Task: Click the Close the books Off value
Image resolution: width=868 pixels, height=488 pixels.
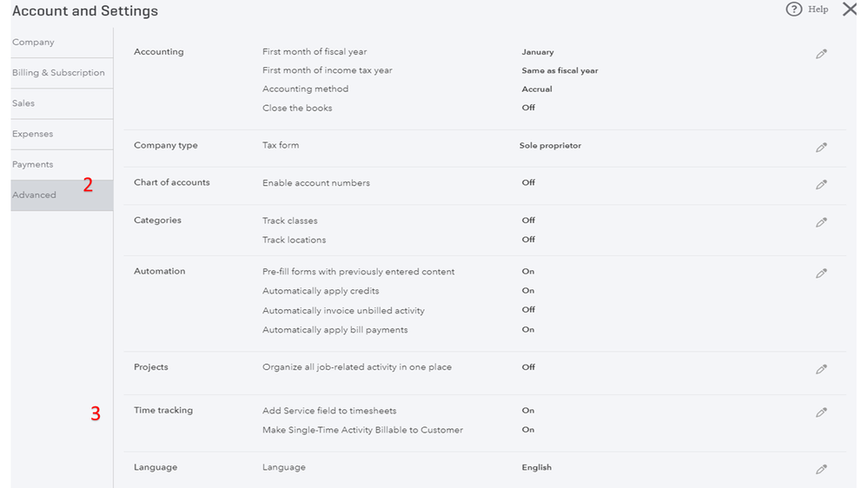Action: [x=528, y=108]
